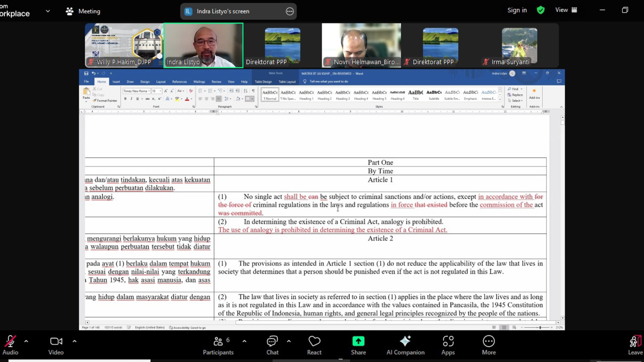Adjust the Word zoom slider
Image resolution: width=644 pixels, height=362 pixels.
click(x=540, y=327)
